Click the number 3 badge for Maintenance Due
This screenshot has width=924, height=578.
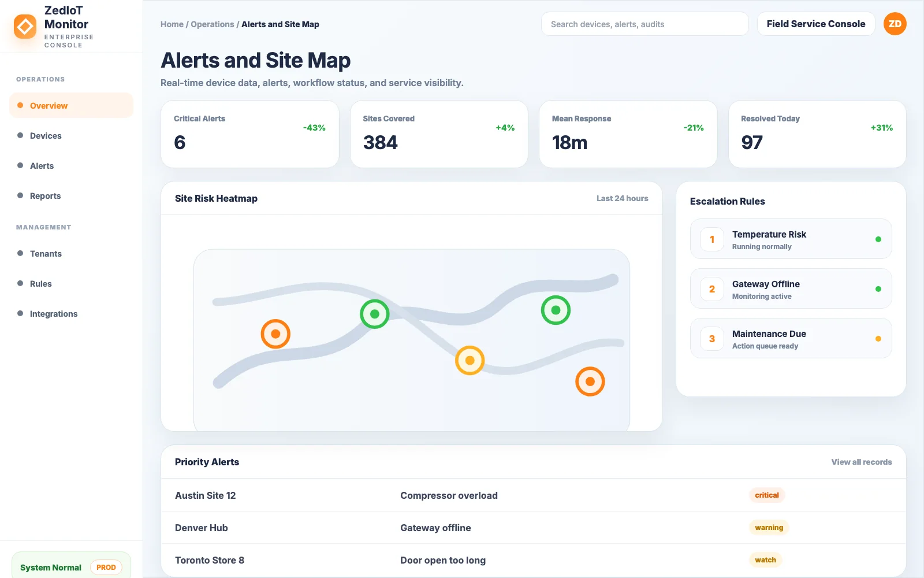click(x=712, y=339)
